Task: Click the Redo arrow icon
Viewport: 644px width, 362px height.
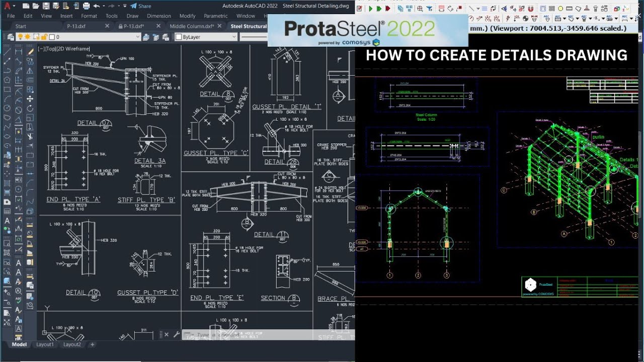Action: (x=111, y=6)
